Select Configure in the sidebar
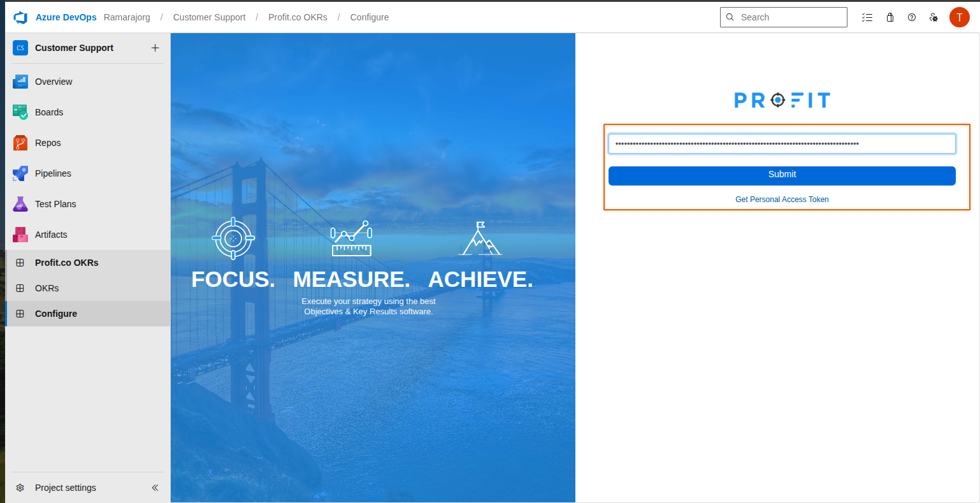The image size is (980, 503). tap(88, 314)
